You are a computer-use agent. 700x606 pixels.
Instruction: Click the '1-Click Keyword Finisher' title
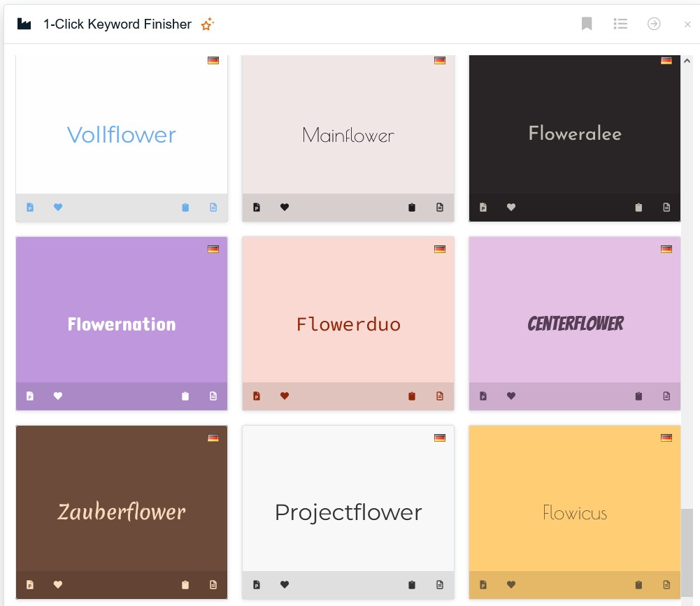coord(117,24)
